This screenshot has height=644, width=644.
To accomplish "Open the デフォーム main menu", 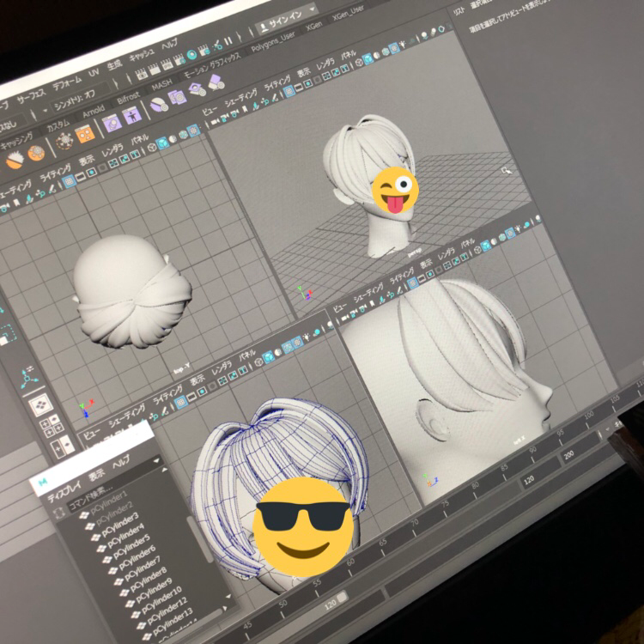I will coord(66,84).
